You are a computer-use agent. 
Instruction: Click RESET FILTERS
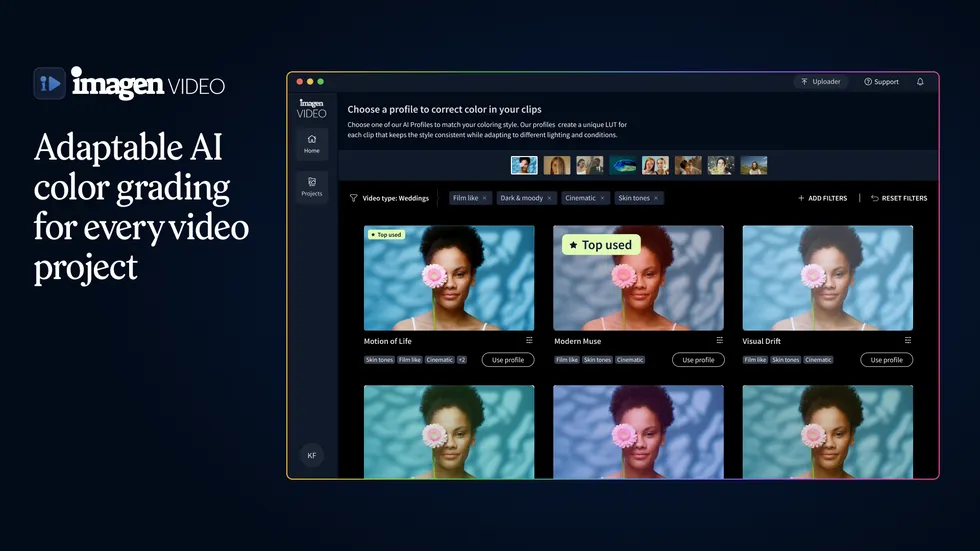tap(898, 198)
